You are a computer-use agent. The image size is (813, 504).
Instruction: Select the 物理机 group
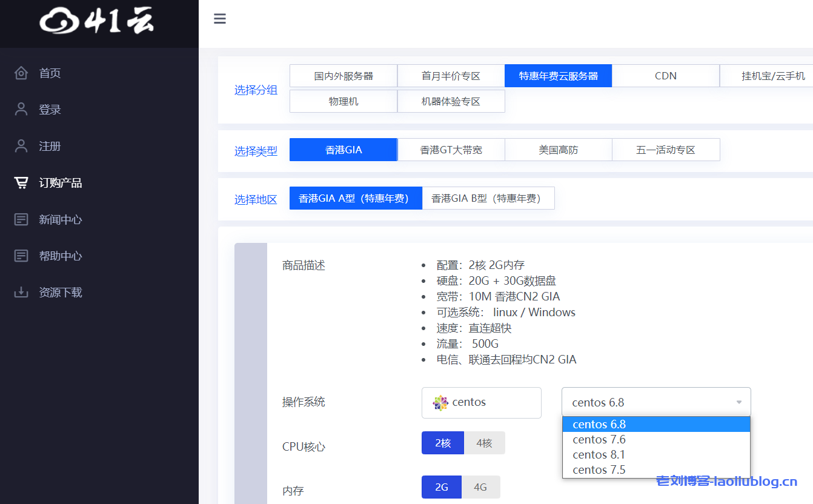coord(343,101)
